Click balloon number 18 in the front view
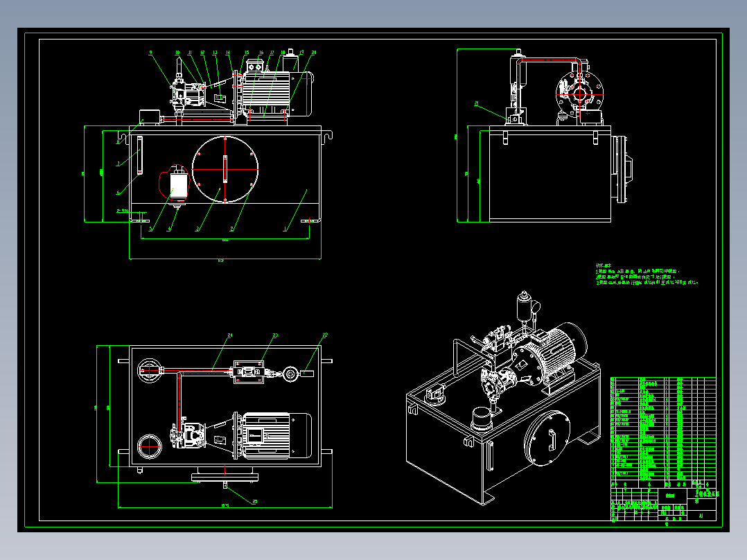The height and width of the screenshot is (560, 747). pyautogui.click(x=283, y=53)
